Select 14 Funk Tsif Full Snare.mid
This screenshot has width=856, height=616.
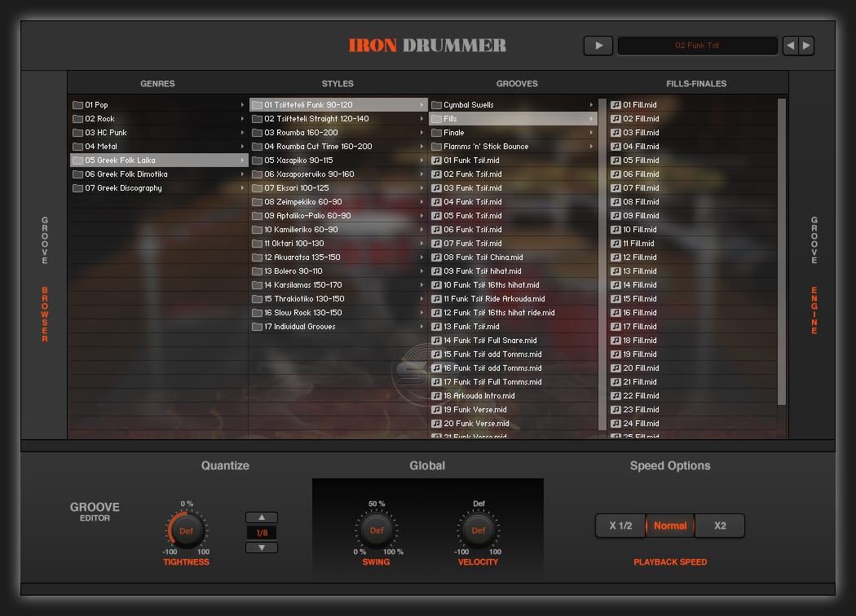click(513, 341)
